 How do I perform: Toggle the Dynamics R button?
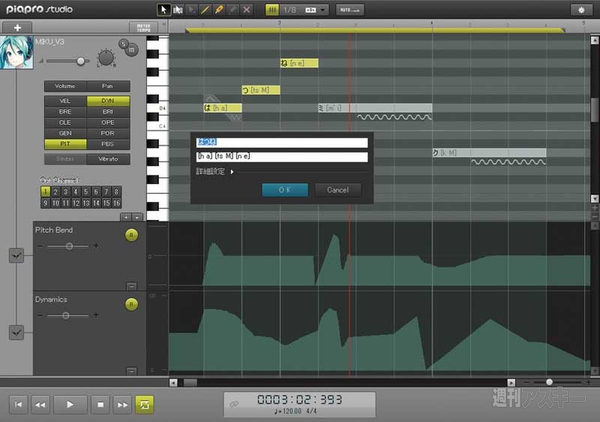point(132,304)
